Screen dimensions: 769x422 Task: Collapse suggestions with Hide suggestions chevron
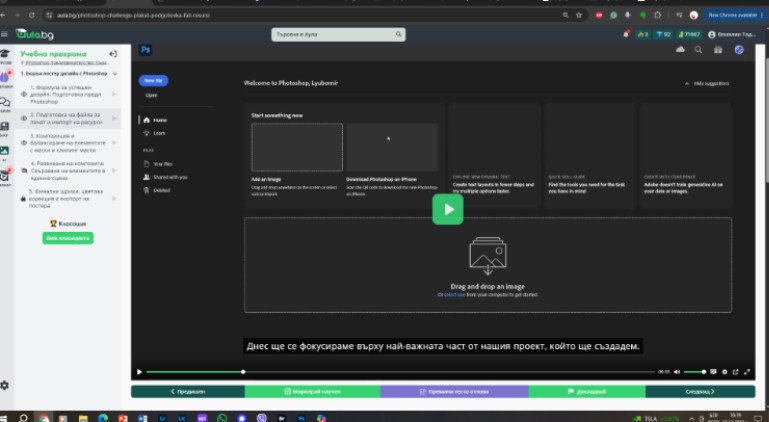(x=685, y=84)
